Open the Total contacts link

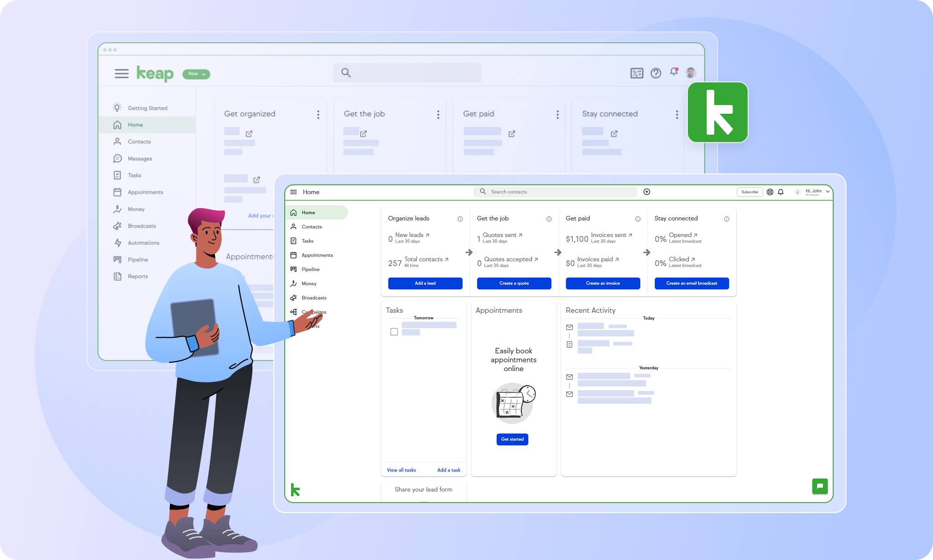pyautogui.click(x=426, y=259)
